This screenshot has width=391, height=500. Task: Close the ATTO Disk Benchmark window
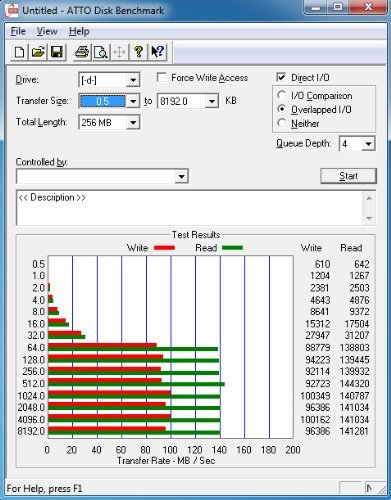tap(368, 7)
